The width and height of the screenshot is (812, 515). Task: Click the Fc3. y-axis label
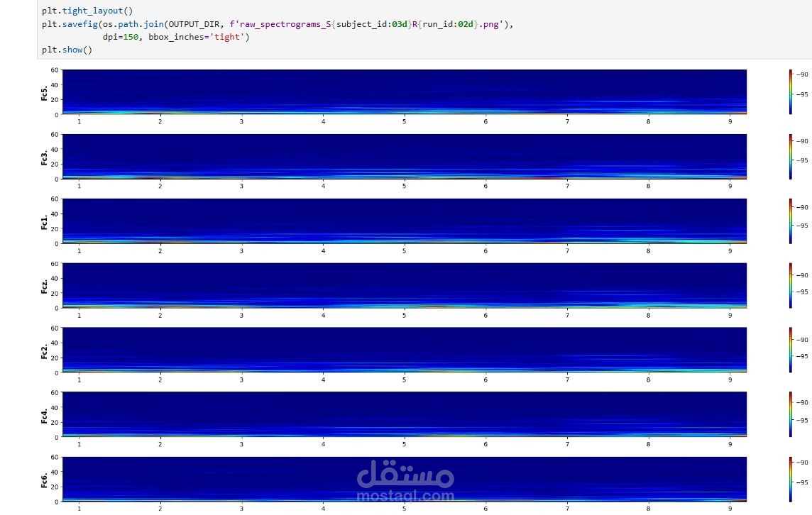45,158
